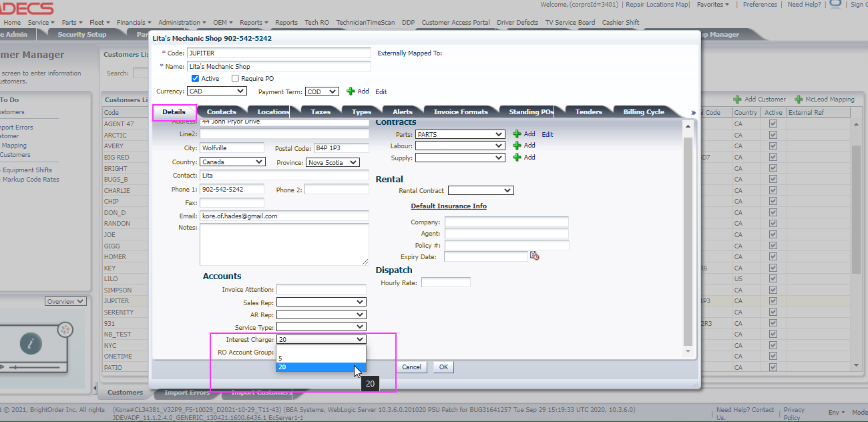
Task: Toggle the Require PO checkbox
Action: (x=235, y=79)
